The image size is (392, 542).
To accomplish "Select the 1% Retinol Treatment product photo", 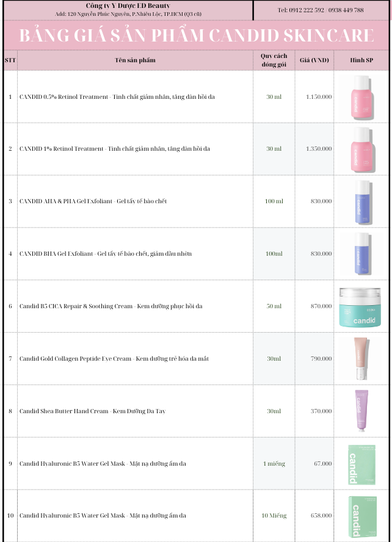I will [x=362, y=149].
